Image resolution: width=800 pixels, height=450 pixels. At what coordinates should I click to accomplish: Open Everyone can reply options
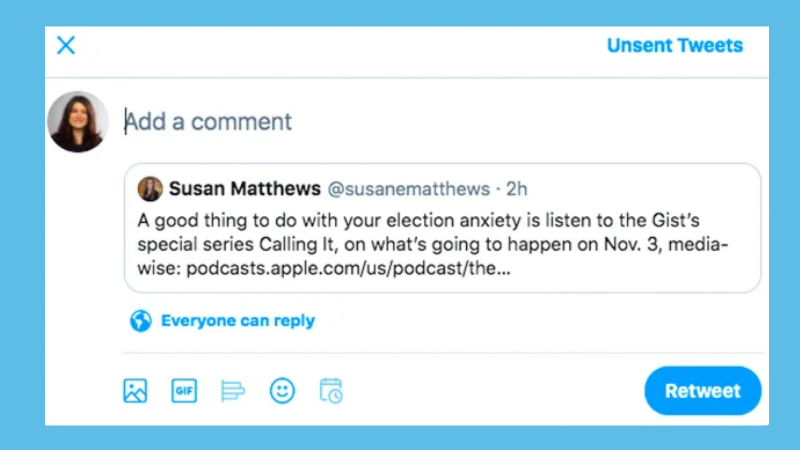[238, 321]
